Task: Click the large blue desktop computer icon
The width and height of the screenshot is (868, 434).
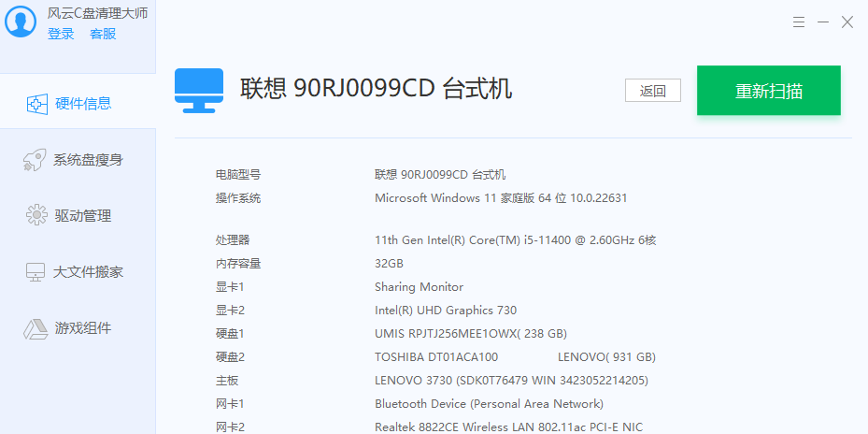Action: (x=199, y=91)
